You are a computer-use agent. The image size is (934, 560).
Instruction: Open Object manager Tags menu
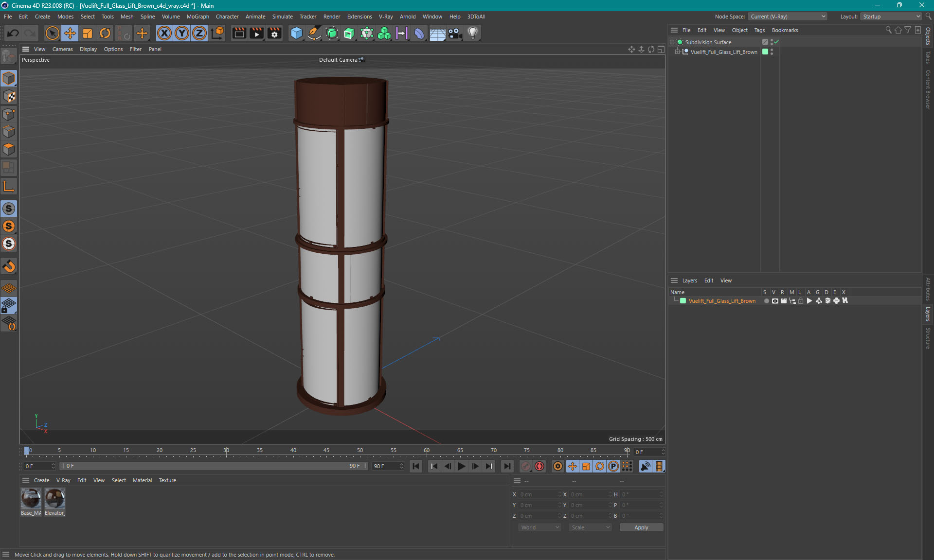pos(759,30)
